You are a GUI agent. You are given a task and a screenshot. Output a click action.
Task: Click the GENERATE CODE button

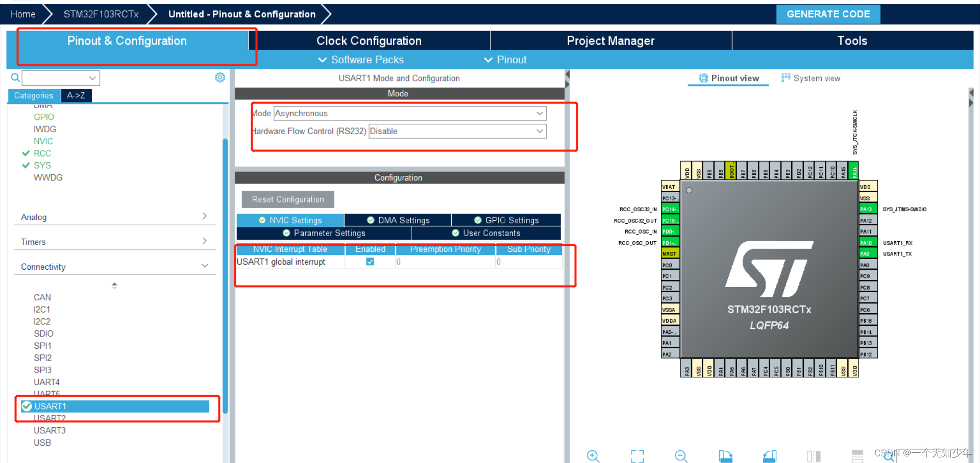828,14
